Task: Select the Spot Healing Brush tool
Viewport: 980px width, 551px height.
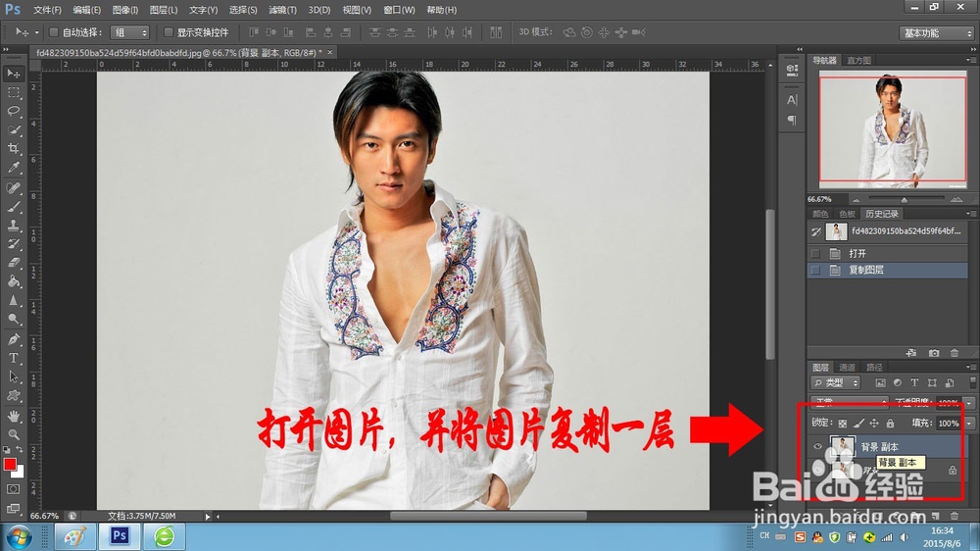Action: [13, 187]
